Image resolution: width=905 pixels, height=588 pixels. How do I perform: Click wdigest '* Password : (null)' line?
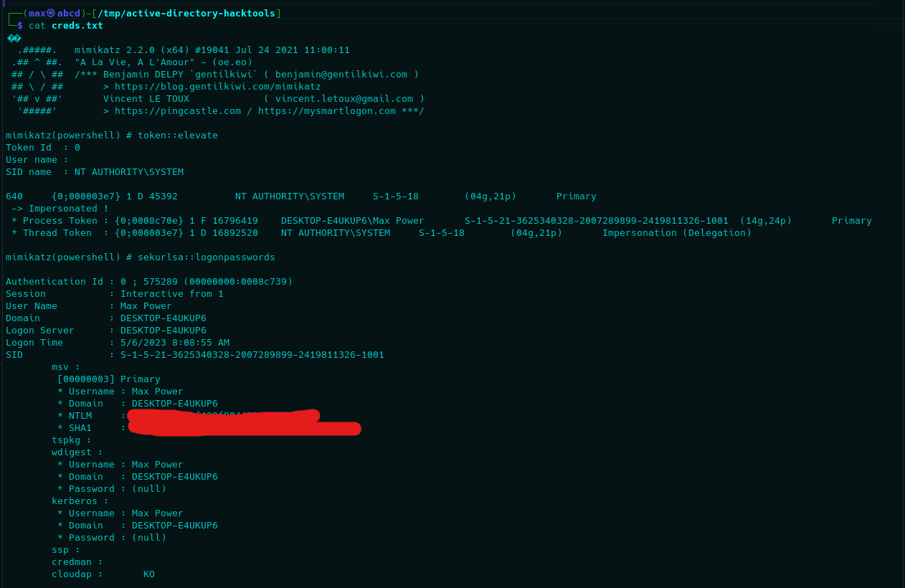pyautogui.click(x=112, y=489)
